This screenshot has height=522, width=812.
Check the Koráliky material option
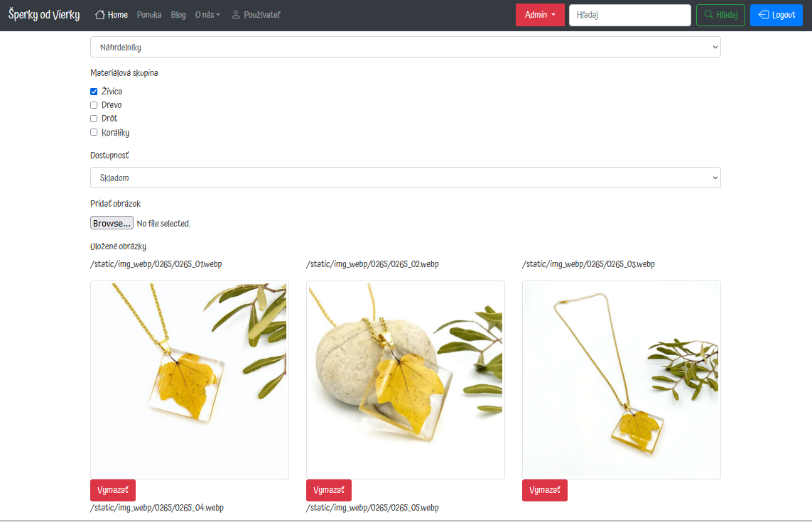94,132
